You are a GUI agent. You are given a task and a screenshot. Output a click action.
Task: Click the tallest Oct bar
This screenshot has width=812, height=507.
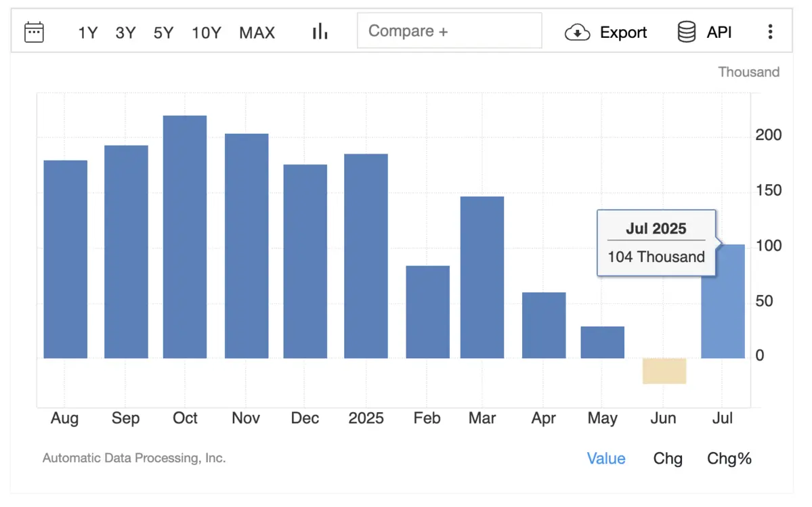click(185, 237)
